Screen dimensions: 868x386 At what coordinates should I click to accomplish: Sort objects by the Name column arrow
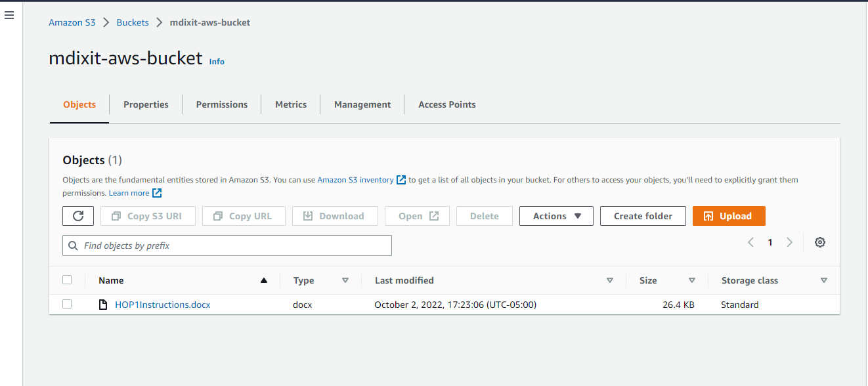pos(263,280)
